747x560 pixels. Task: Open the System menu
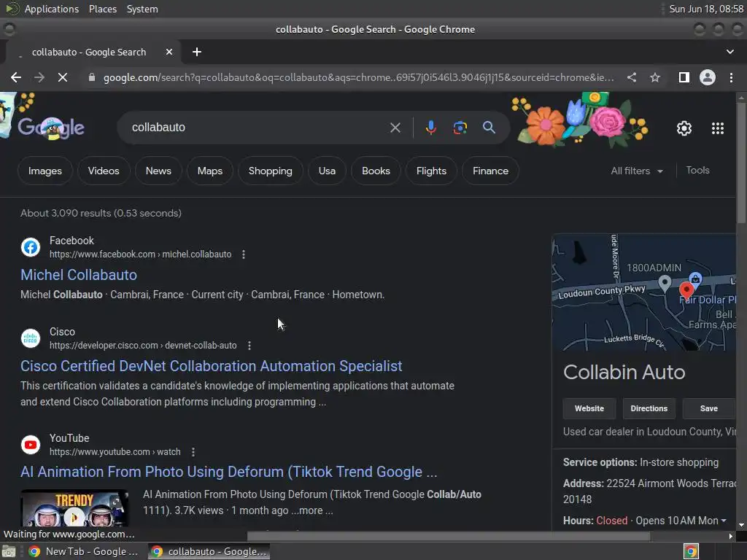142,9
